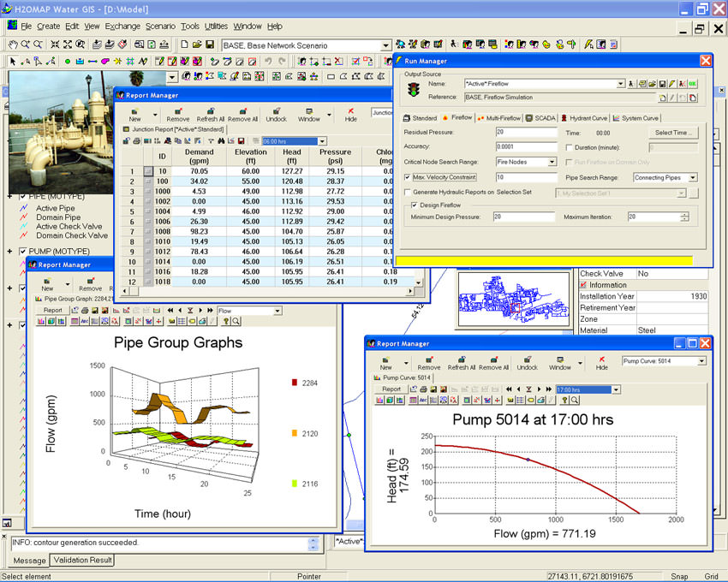Click Undock in the Junction Report Manager
728x582 pixels.
click(x=276, y=115)
